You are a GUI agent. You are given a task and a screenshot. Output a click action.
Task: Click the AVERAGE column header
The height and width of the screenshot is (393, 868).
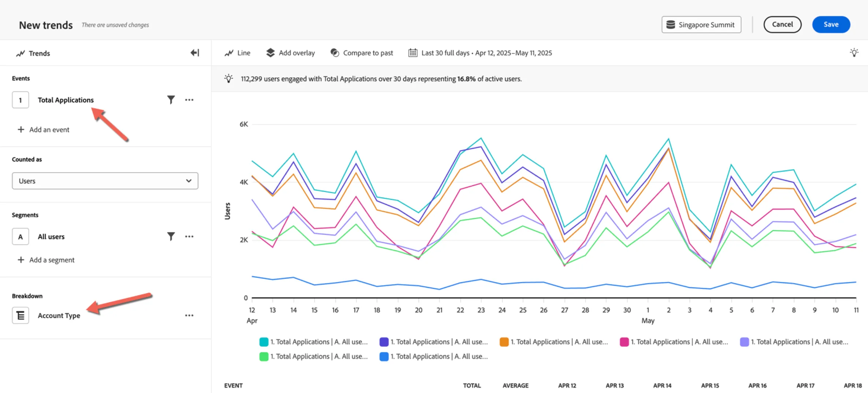coord(515,385)
